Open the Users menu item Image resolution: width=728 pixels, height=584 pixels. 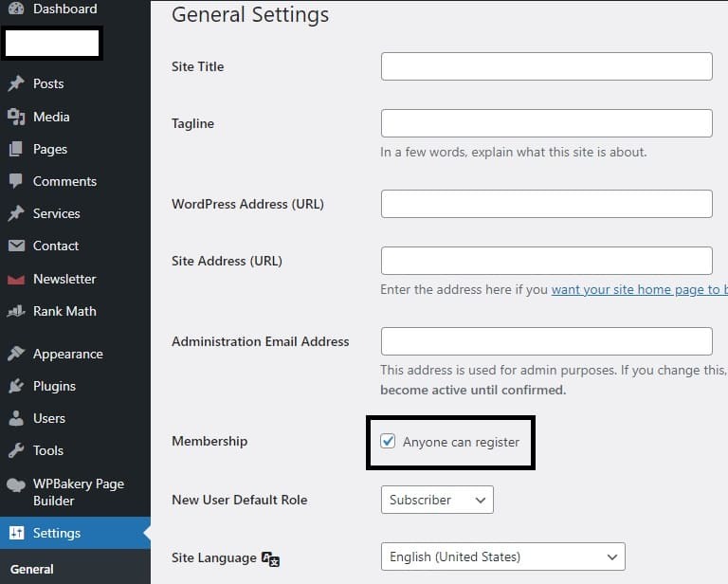49,418
